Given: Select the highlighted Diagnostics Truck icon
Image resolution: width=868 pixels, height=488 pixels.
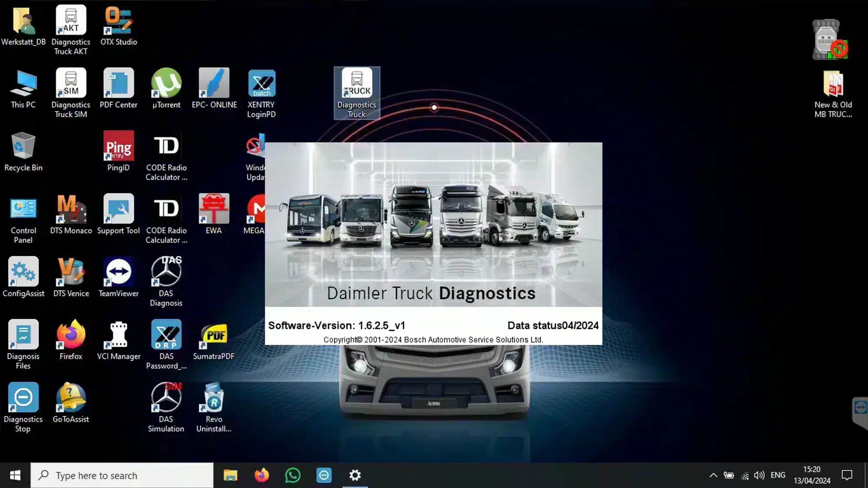Looking at the screenshot, I should click(357, 93).
